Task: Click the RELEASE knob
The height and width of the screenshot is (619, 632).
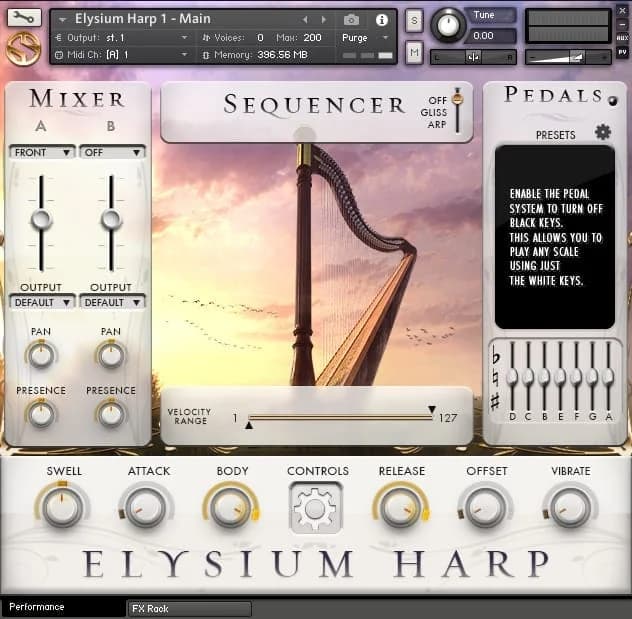Action: (401, 508)
